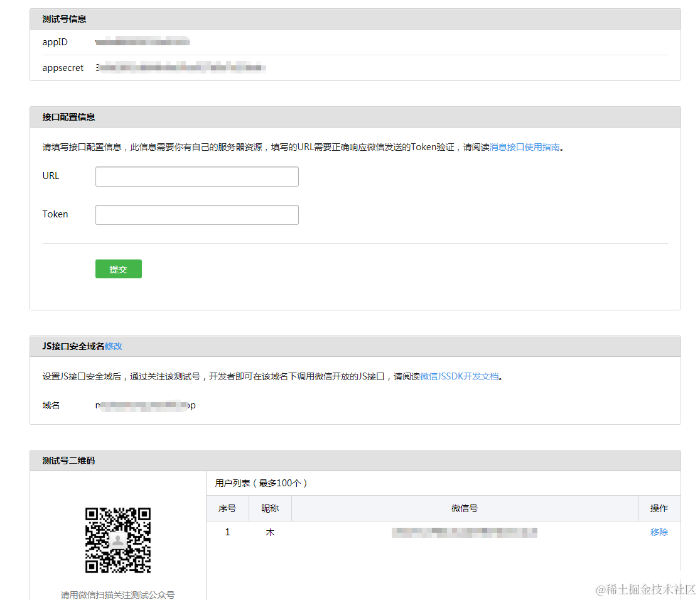This screenshot has width=700, height=600.
Task: Open the 微信JSSDK开发文档 link
Action: 460,376
